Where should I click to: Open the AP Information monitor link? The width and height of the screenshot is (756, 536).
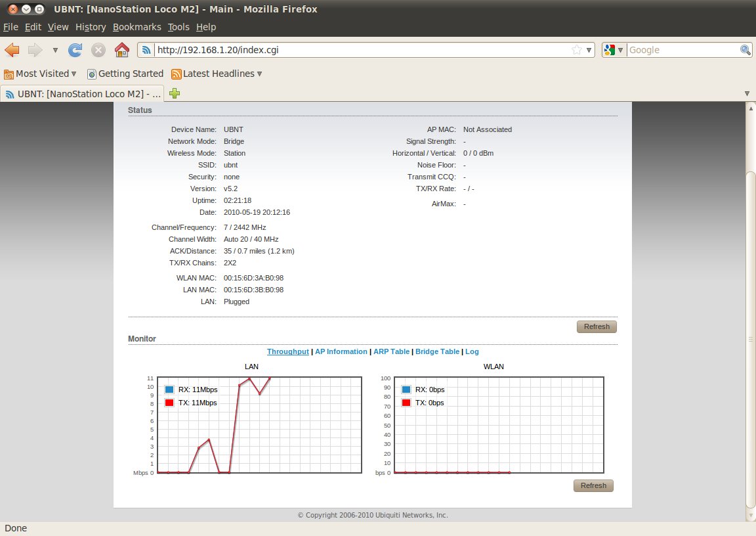coord(341,351)
